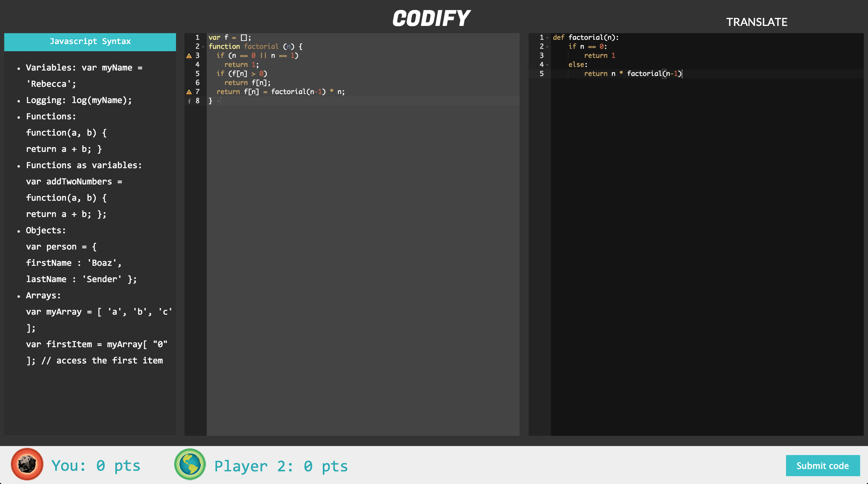
Task: Click the TRANSLATE heading
Action: (x=756, y=22)
